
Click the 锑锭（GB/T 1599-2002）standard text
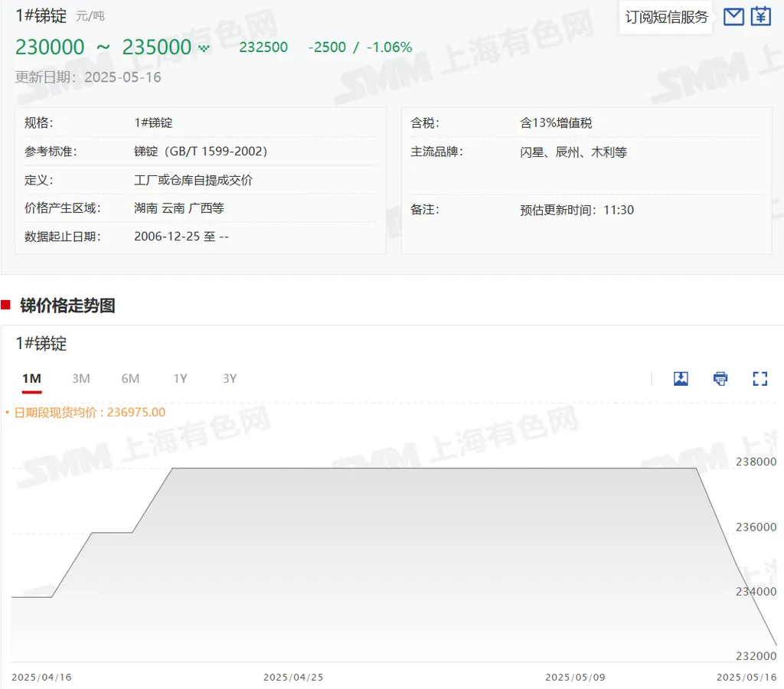201,152
